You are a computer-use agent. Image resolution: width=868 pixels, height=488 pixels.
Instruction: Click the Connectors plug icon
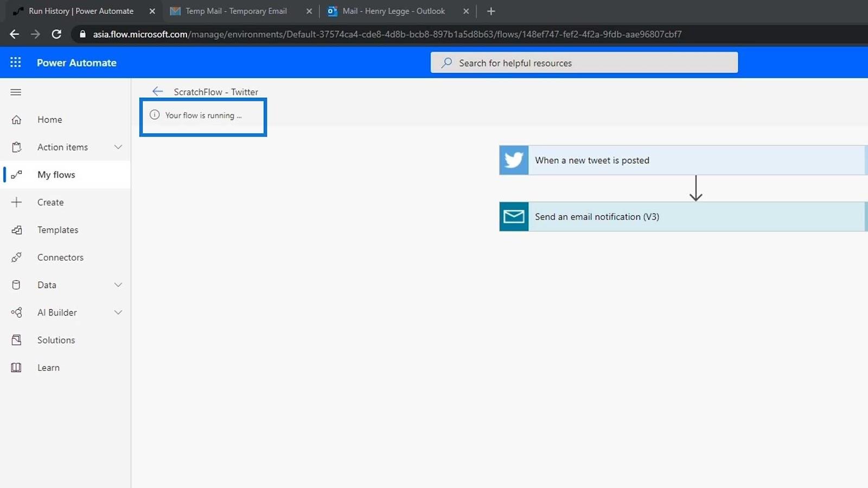[x=16, y=258]
